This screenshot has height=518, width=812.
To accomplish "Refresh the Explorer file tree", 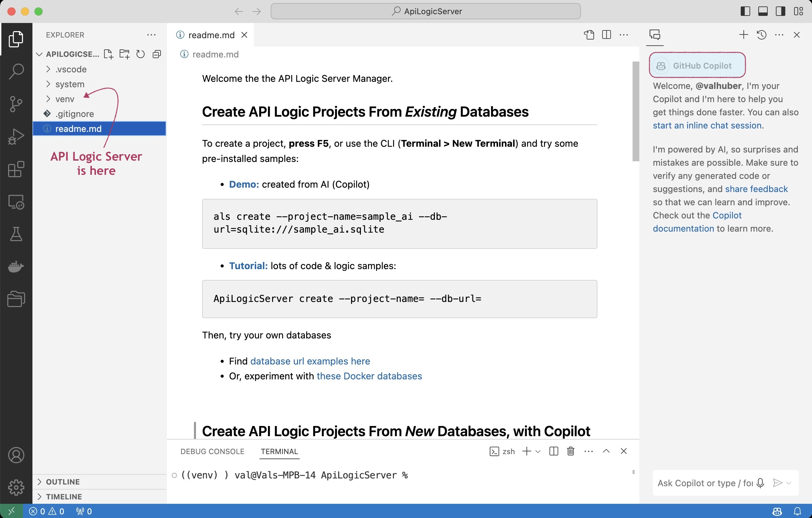I will 140,54.
